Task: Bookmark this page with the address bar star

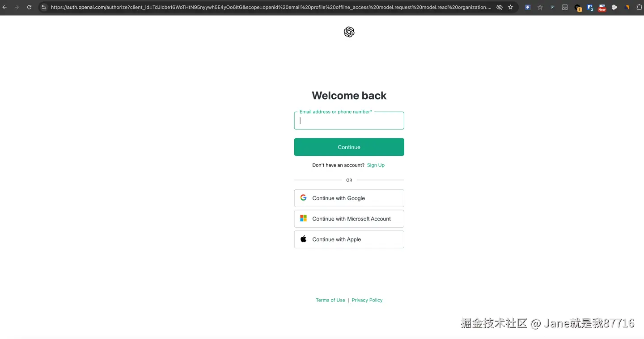Action: click(x=511, y=7)
